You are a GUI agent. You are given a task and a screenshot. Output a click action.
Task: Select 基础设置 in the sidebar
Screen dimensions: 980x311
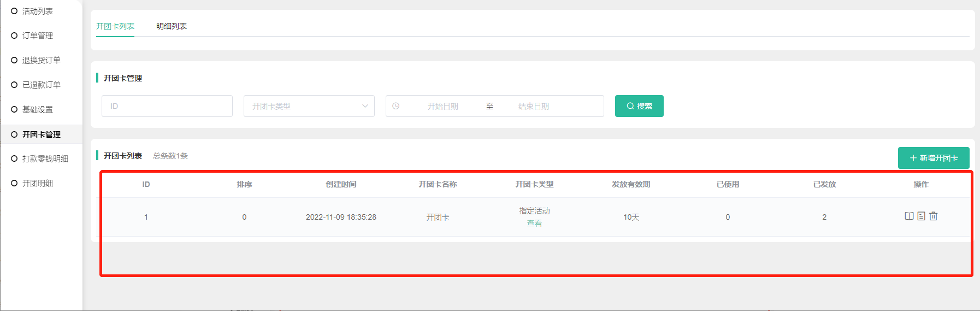click(x=37, y=109)
